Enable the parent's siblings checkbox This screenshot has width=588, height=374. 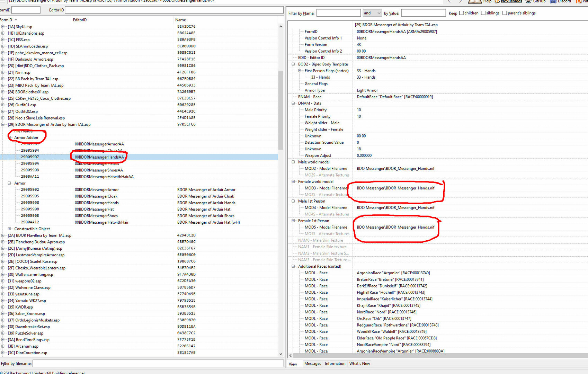tap(505, 13)
